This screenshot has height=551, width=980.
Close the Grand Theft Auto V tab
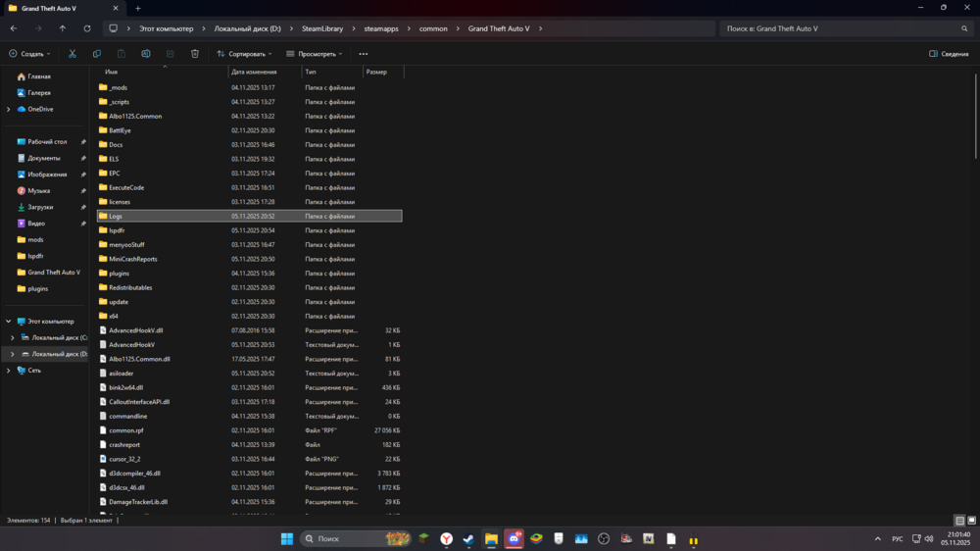point(116,9)
